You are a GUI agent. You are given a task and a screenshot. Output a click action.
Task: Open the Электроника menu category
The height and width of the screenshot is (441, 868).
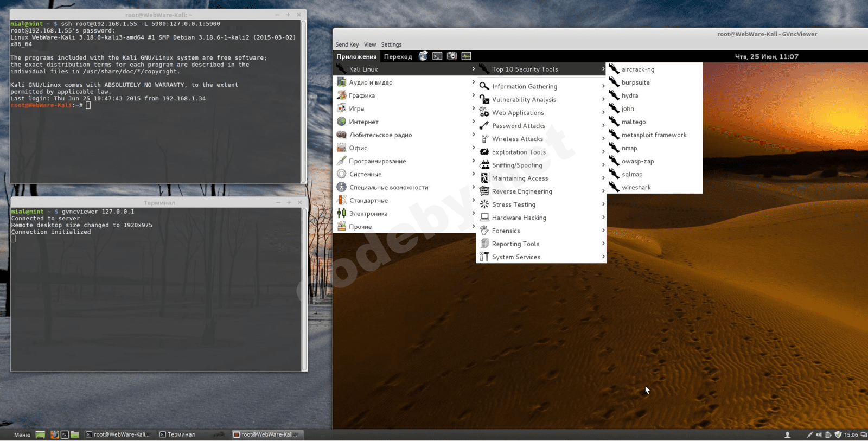[405, 214]
